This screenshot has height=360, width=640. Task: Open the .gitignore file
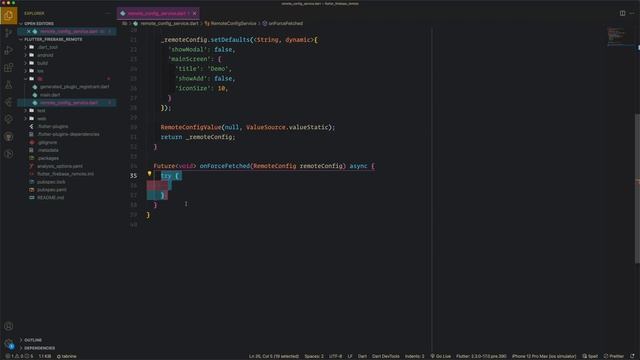[x=47, y=142]
